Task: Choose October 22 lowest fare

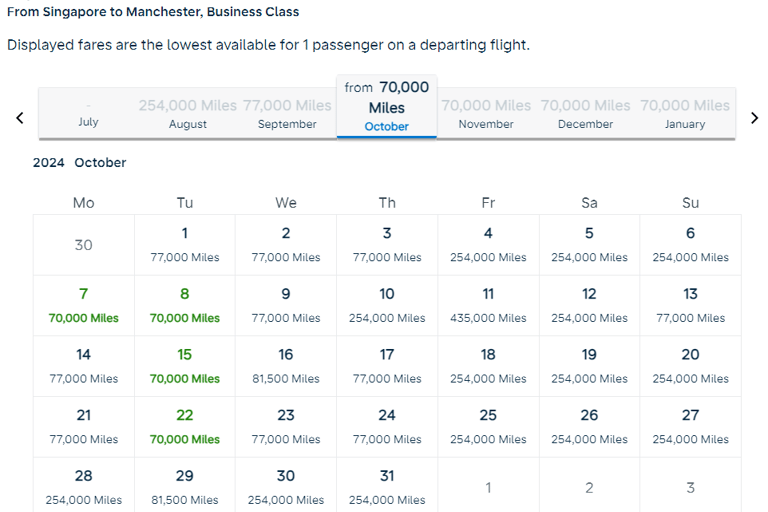Action: [185, 427]
